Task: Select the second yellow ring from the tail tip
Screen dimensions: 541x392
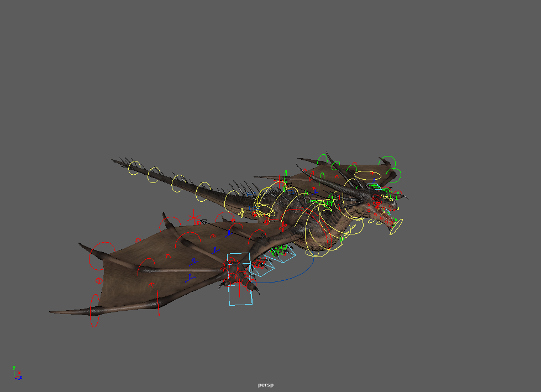Action: click(154, 175)
